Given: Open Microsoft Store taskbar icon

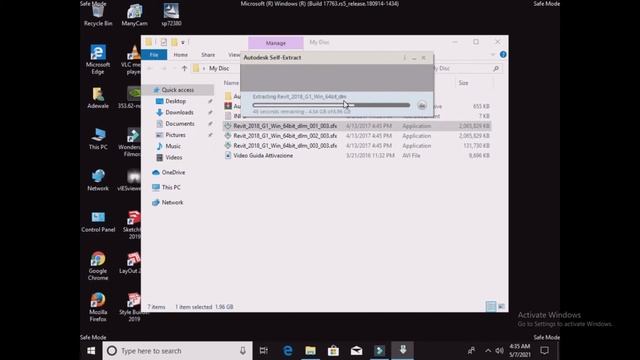Looking at the screenshot, I should [x=333, y=351].
